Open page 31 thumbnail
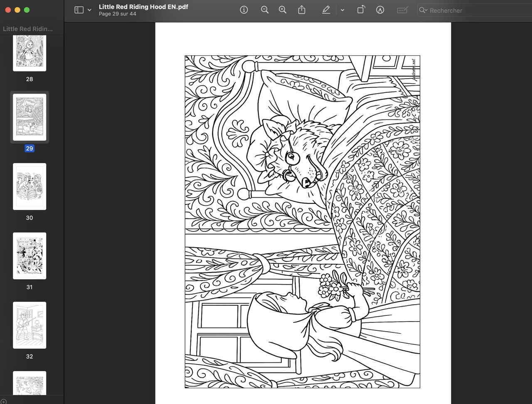 [x=30, y=255]
